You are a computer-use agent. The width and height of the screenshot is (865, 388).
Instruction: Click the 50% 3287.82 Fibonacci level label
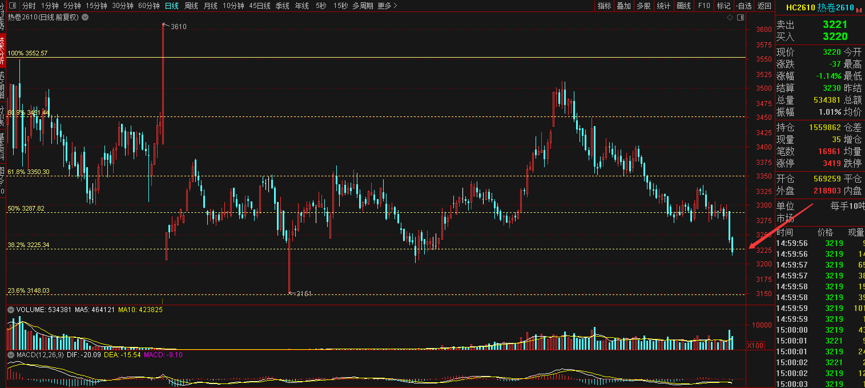click(x=26, y=209)
